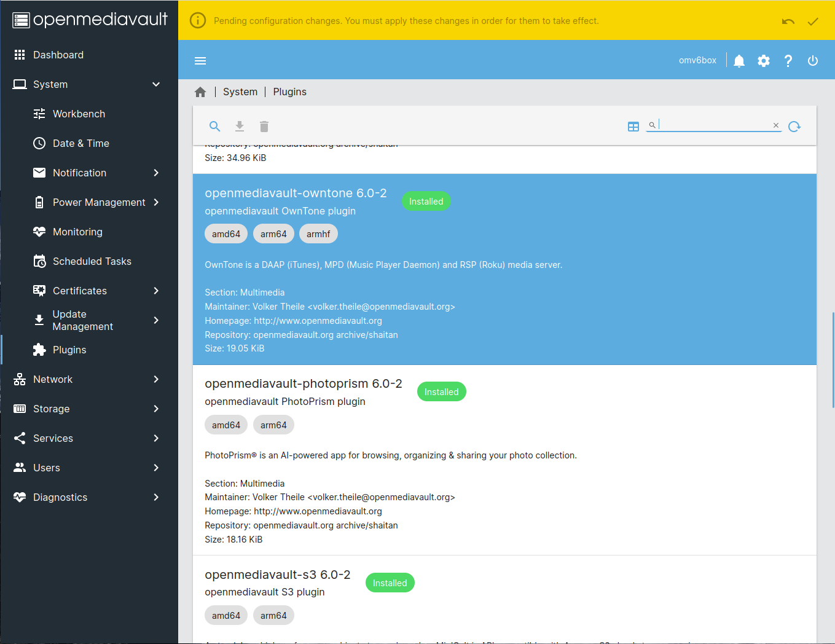835x644 pixels.
Task: Expand the Notification submenu
Action: 156,173
